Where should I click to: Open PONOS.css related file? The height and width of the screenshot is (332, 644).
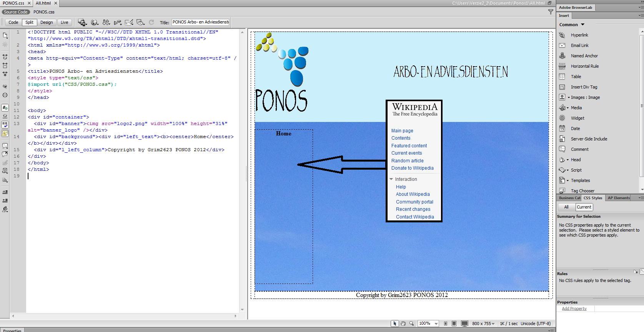pyautogui.click(x=44, y=12)
